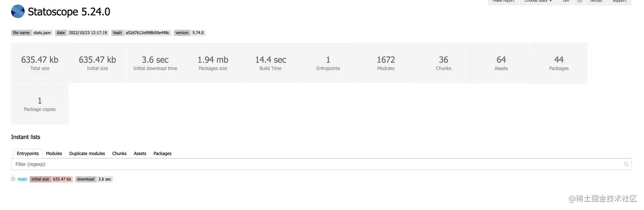Expand the main entrypoint tree node
This screenshot has height=210, width=644.
pos(13,179)
